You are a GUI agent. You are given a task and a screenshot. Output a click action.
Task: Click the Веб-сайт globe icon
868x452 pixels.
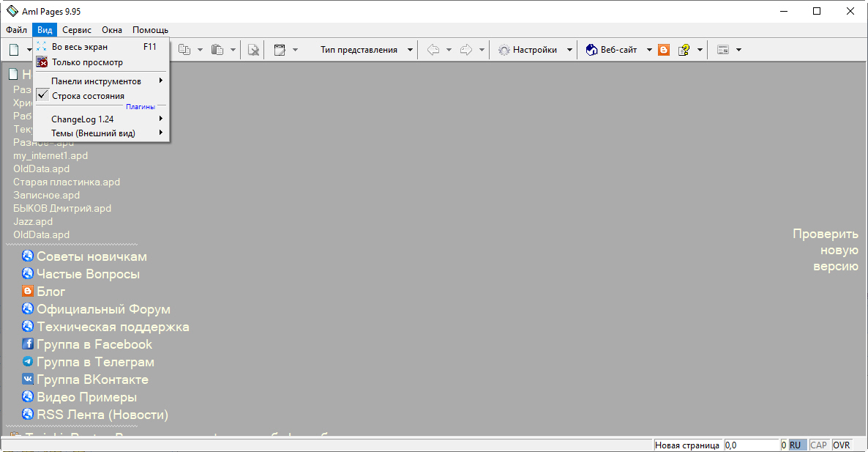592,50
